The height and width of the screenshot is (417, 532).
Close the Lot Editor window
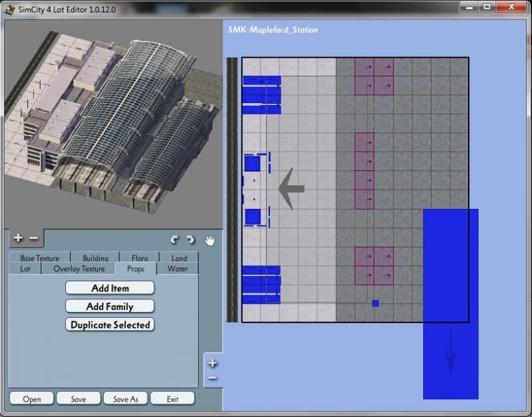point(511,7)
